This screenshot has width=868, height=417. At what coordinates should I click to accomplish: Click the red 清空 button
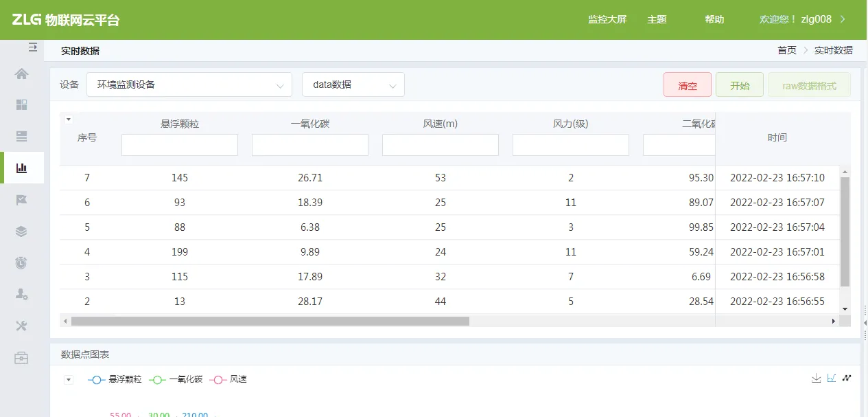pyautogui.click(x=688, y=85)
